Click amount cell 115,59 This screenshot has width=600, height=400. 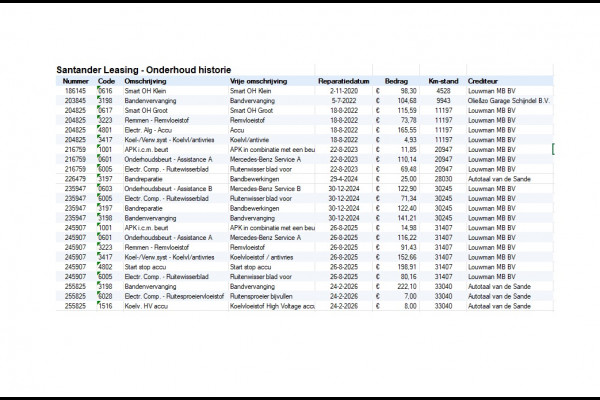tap(406, 111)
